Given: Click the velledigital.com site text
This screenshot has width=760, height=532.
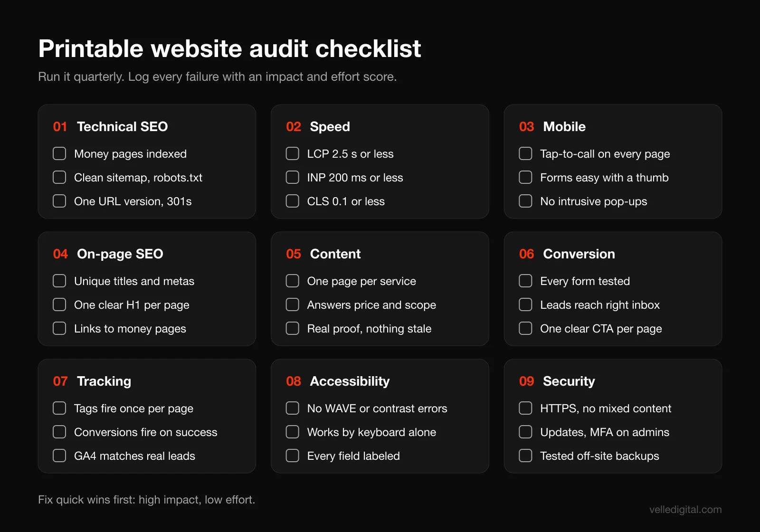Looking at the screenshot, I should 685,510.
